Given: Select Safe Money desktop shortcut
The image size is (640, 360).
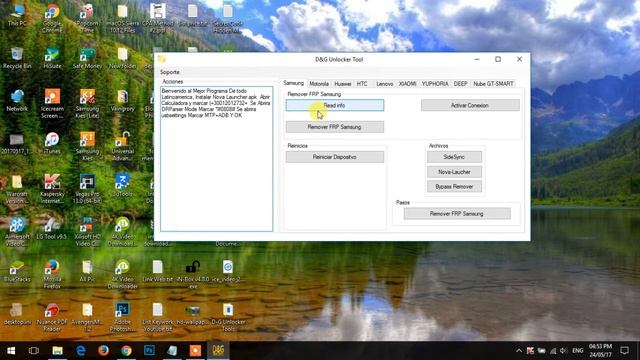Looking at the screenshot, I should pos(87,58).
